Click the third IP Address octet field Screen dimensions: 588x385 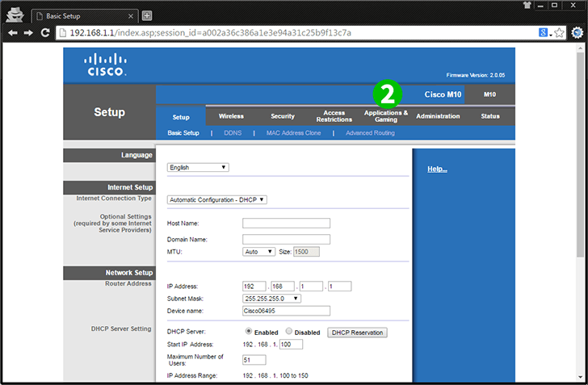point(311,287)
